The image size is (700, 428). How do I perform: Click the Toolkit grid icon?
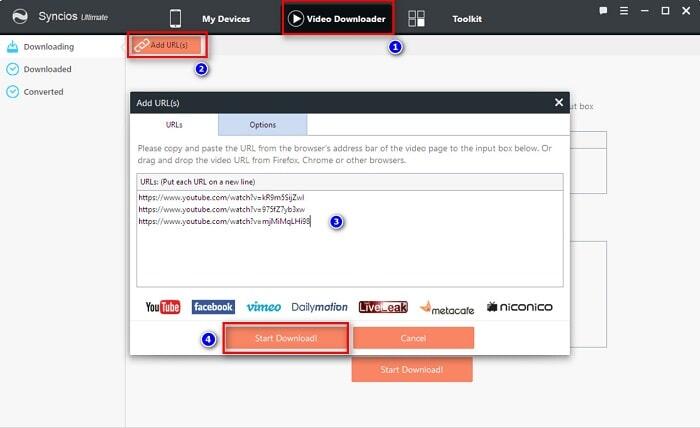[417, 18]
